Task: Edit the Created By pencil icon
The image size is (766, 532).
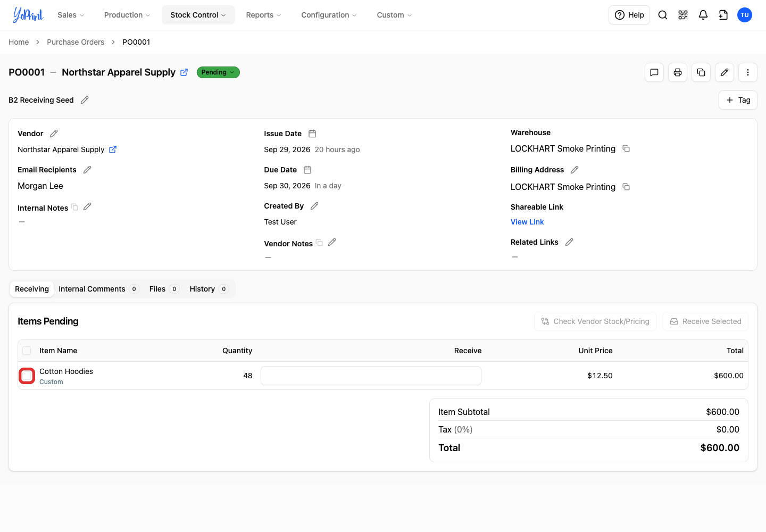Action: (x=314, y=206)
